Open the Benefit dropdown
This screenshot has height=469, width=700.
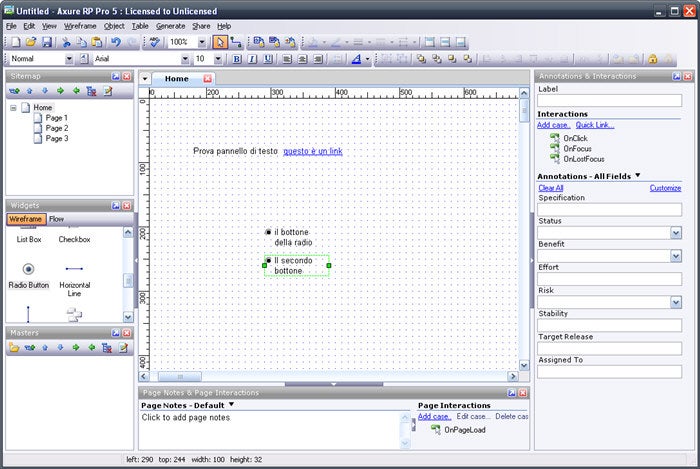pyautogui.click(x=676, y=256)
